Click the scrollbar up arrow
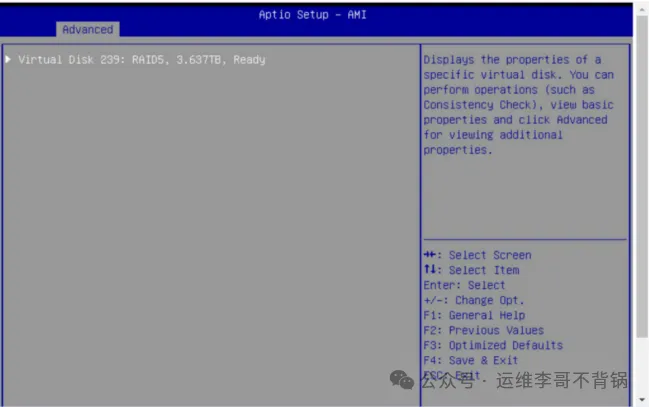649x407 pixels. point(642,10)
